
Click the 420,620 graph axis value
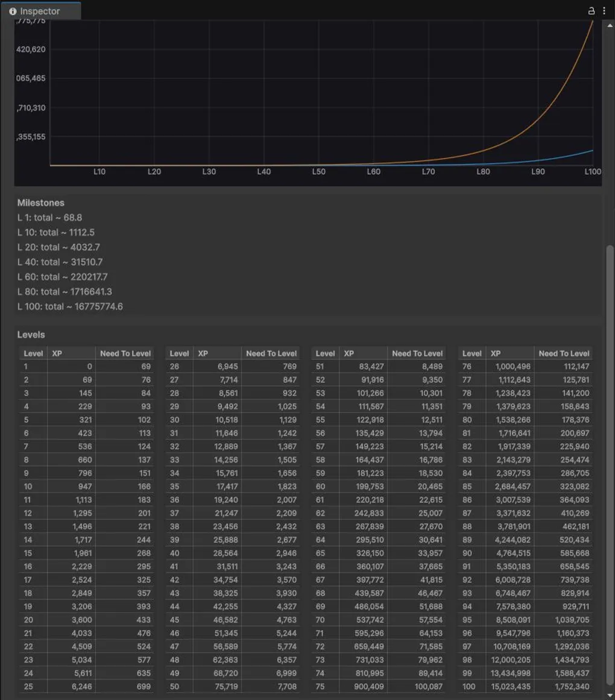click(x=31, y=49)
